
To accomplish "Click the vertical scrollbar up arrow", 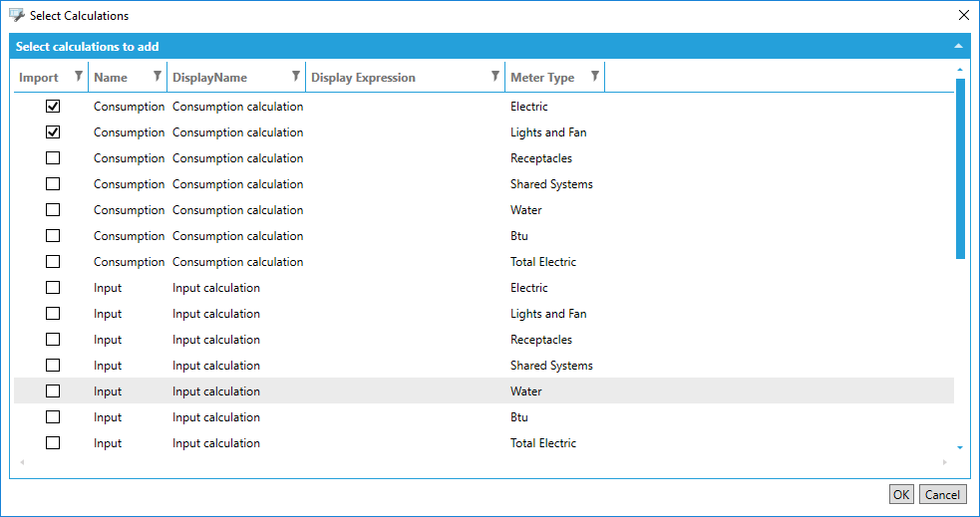I will tap(960, 70).
